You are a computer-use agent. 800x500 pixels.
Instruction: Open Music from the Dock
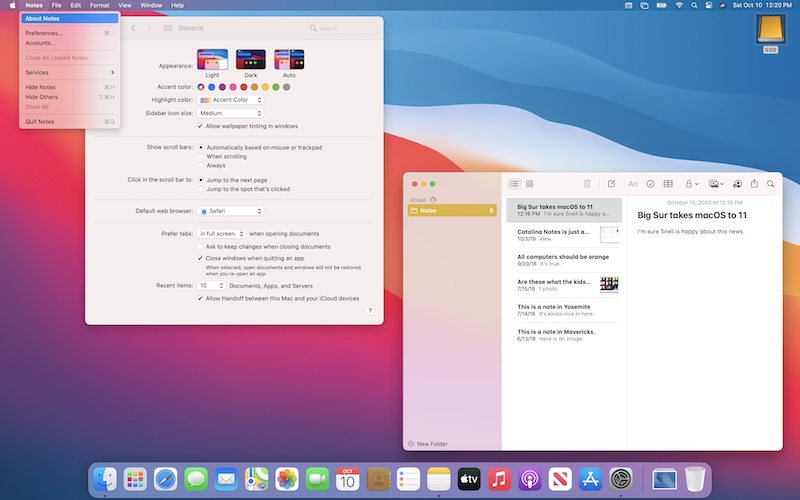[499, 480]
